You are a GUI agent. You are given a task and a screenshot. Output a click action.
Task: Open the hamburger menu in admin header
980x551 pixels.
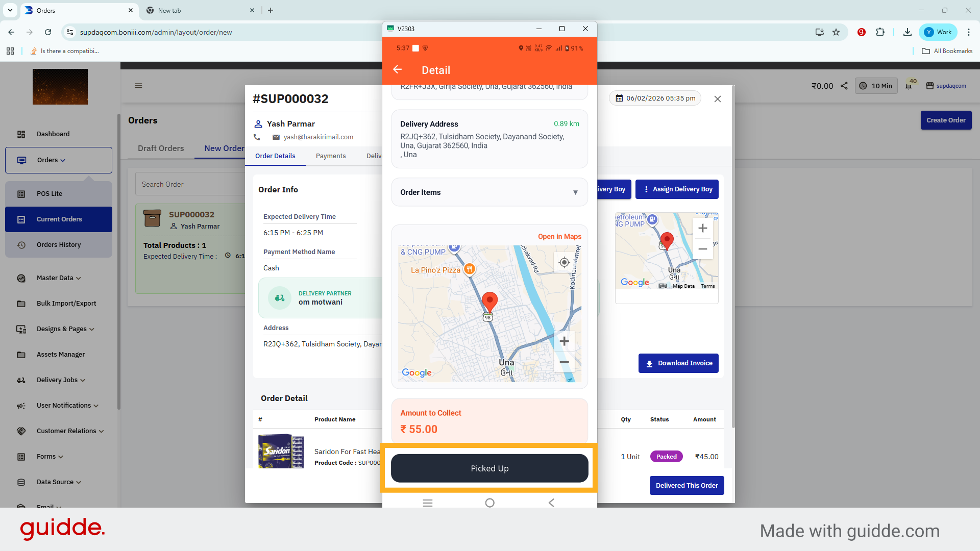[138, 86]
